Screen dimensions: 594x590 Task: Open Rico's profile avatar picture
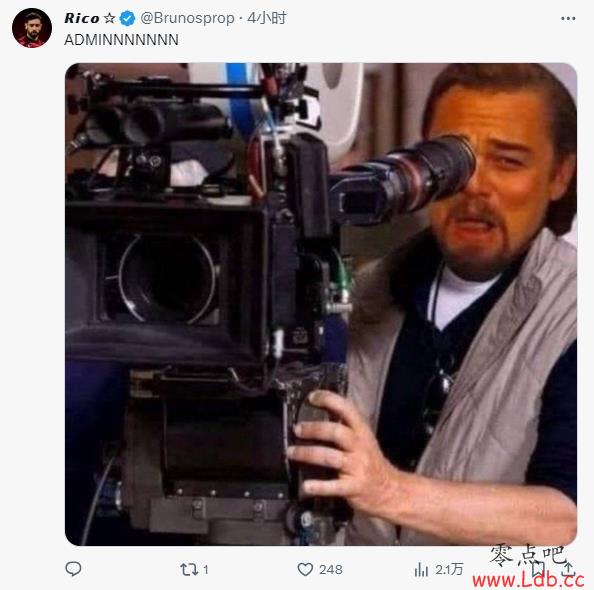(32, 28)
